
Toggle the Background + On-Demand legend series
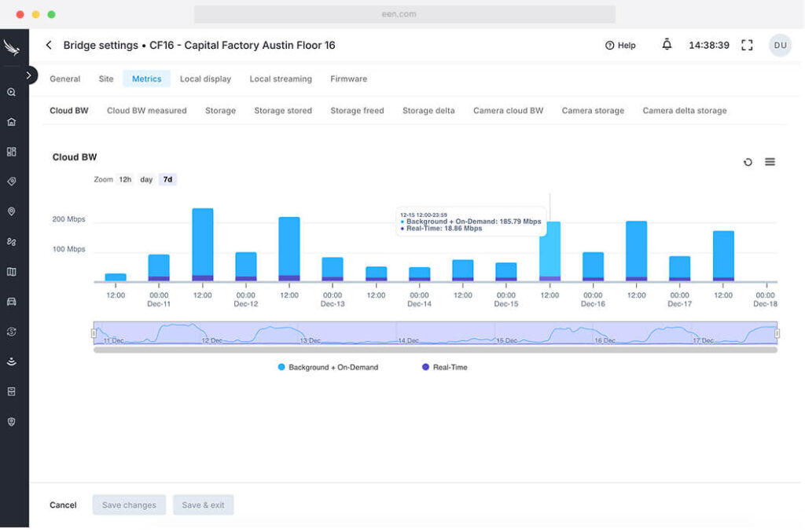[x=328, y=367]
